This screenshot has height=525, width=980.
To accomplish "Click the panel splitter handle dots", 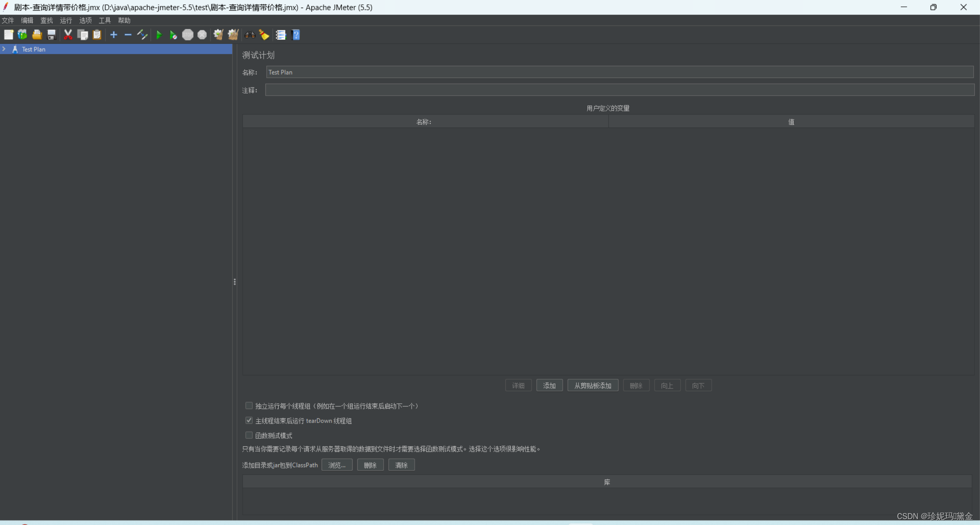I will tap(235, 282).
